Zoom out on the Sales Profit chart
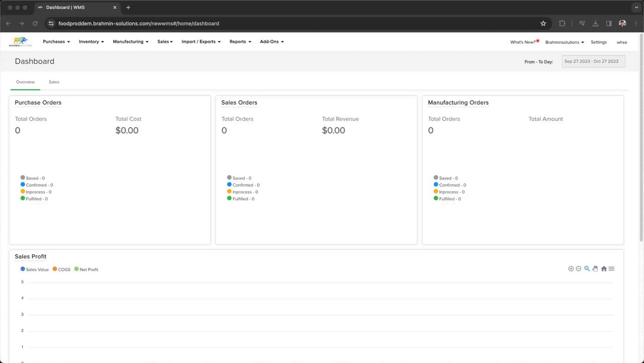Viewport: 644px width, 363px height. tap(579, 268)
